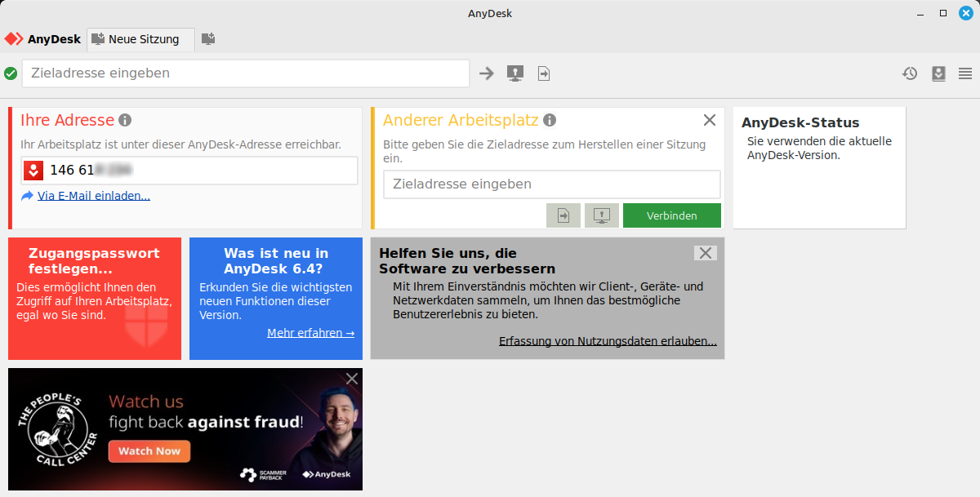Click the Was ist neu in AnyDesk 6.4 heading
980x497 pixels.
pyautogui.click(x=276, y=261)
